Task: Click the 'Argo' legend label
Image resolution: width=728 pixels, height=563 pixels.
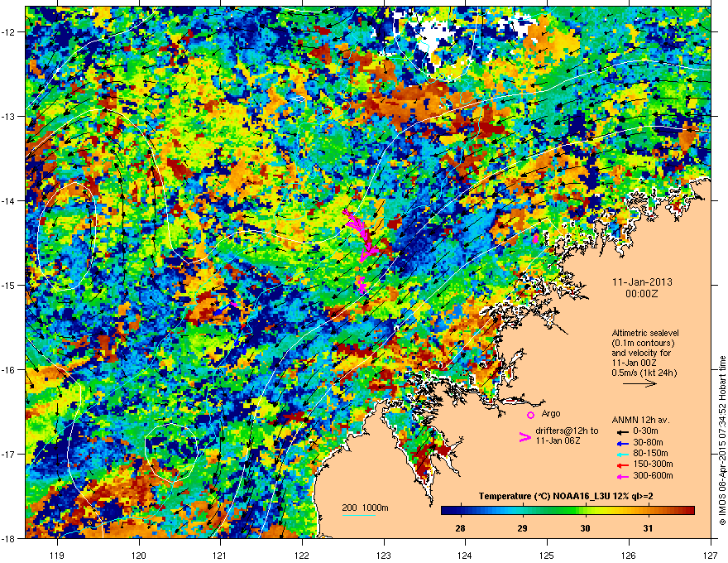Action: pyautogui.click(x=551, y=413)
